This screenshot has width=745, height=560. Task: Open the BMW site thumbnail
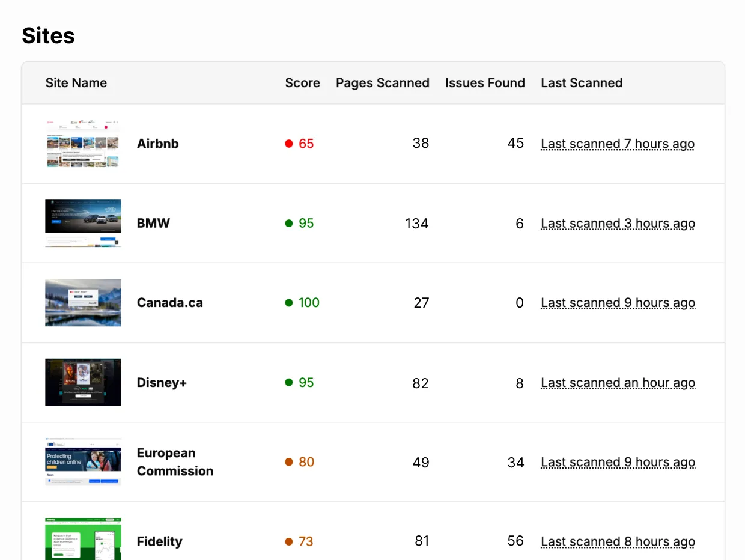[x=83, y=223]
